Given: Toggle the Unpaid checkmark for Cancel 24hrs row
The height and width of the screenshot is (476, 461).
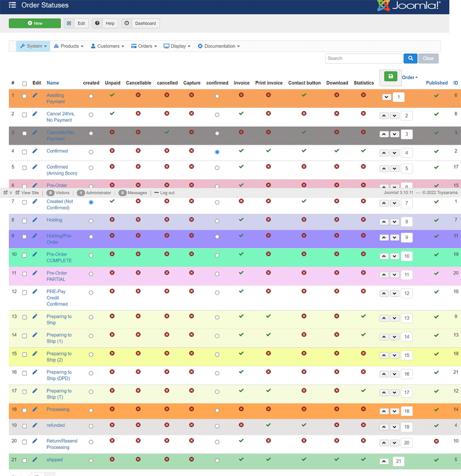Looking at the screenshot, I should click(112, 114).
